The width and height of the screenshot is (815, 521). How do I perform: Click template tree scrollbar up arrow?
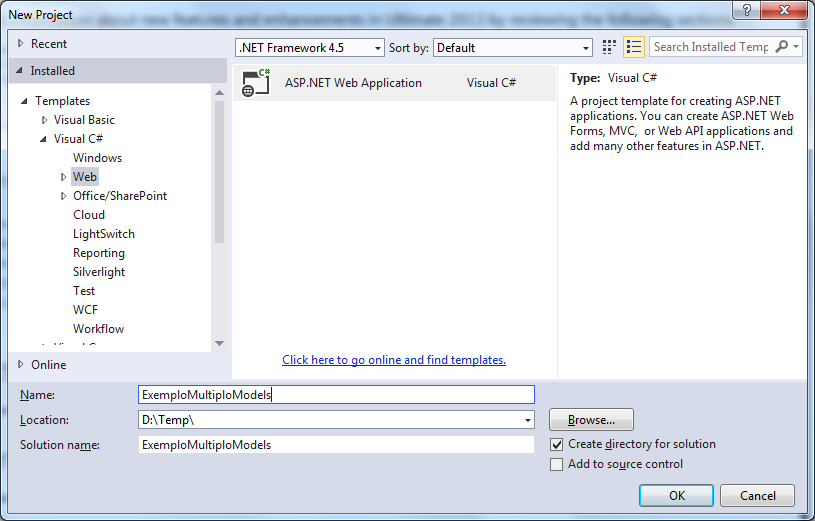click(219, 93)
